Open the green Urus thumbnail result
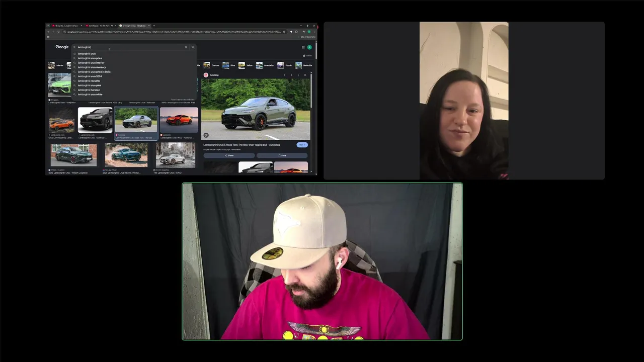Image resolution: width=644 pixels, height=362 pixels. [x=59, y=85]
